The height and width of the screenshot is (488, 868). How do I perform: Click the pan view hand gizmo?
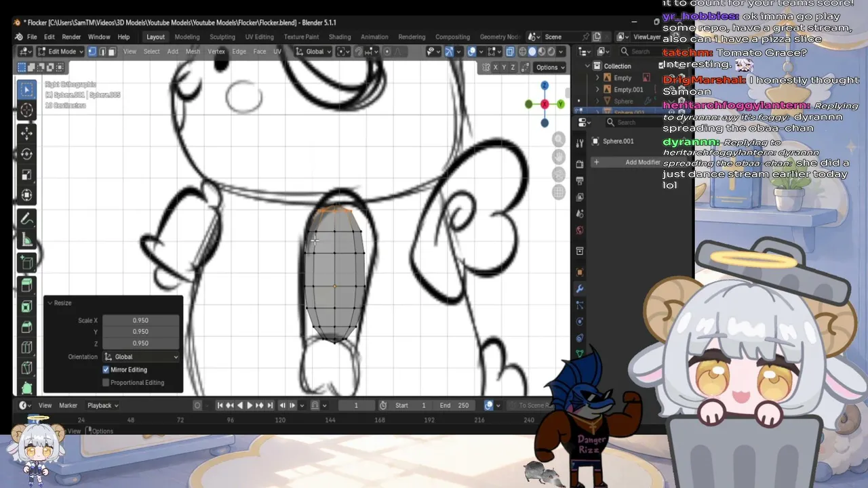tap(559, 157)
